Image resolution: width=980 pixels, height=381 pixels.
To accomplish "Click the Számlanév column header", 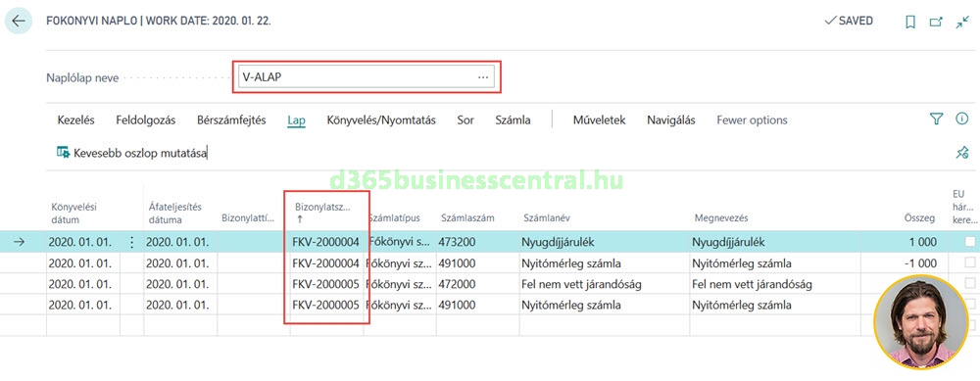I will (x=547, y=218).
